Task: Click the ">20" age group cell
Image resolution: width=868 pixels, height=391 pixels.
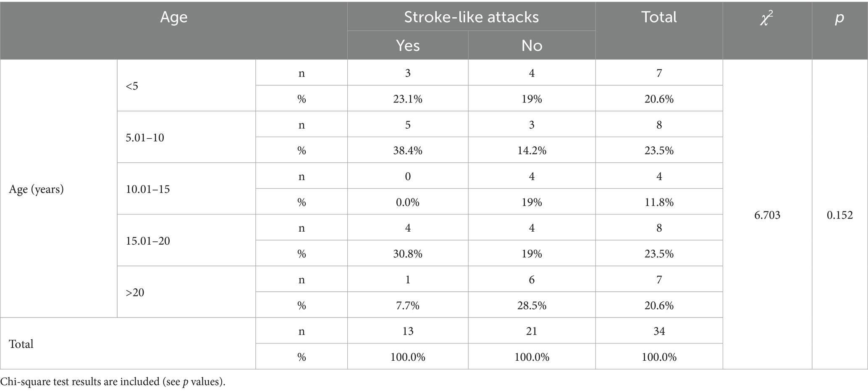Action: tap(135, 292)
